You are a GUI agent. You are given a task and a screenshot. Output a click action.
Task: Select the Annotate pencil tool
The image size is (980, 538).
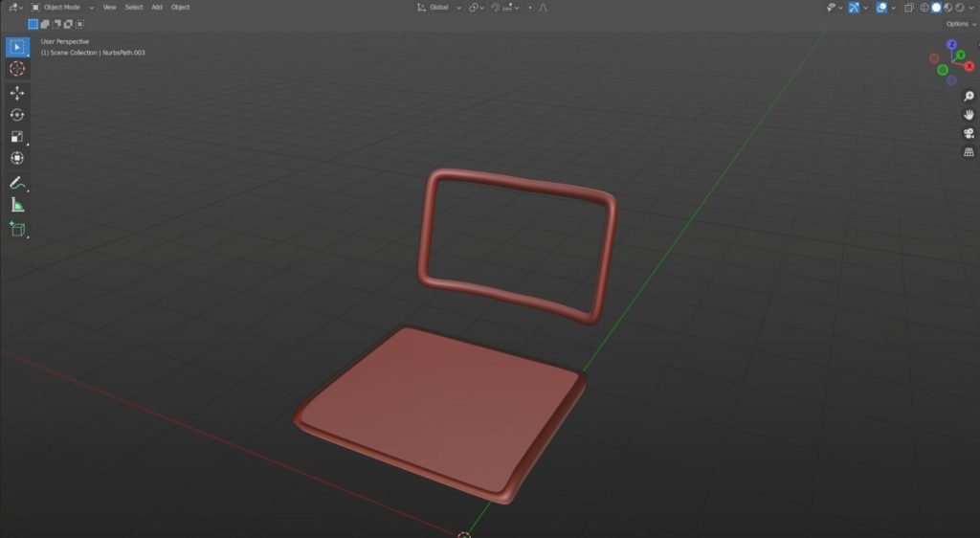click(17, 183)
